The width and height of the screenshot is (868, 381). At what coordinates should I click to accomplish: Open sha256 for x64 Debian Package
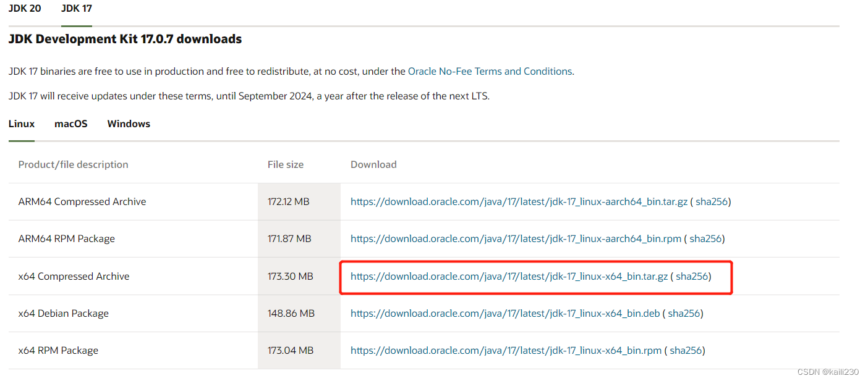pos(684,313)
